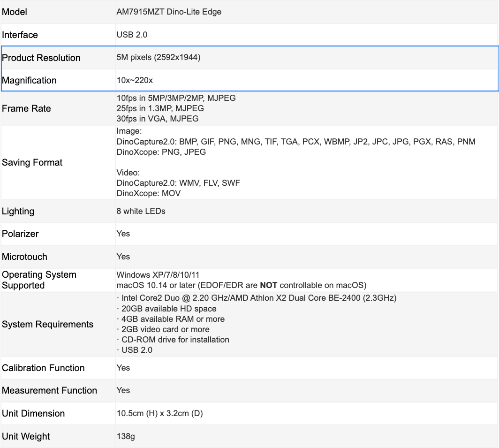This screenshot has height=448, width=499.
Task: Select '10fps in 5MP/3MP/2MP, MJPEG' line
Action: click(176, 98)
